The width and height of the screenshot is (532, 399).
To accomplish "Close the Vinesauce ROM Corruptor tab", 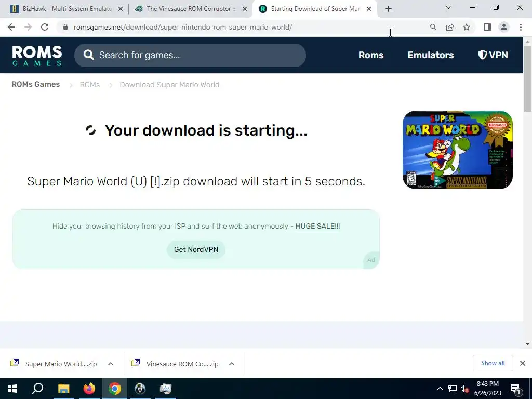I will pyautogui.click(x=245, y=9).
